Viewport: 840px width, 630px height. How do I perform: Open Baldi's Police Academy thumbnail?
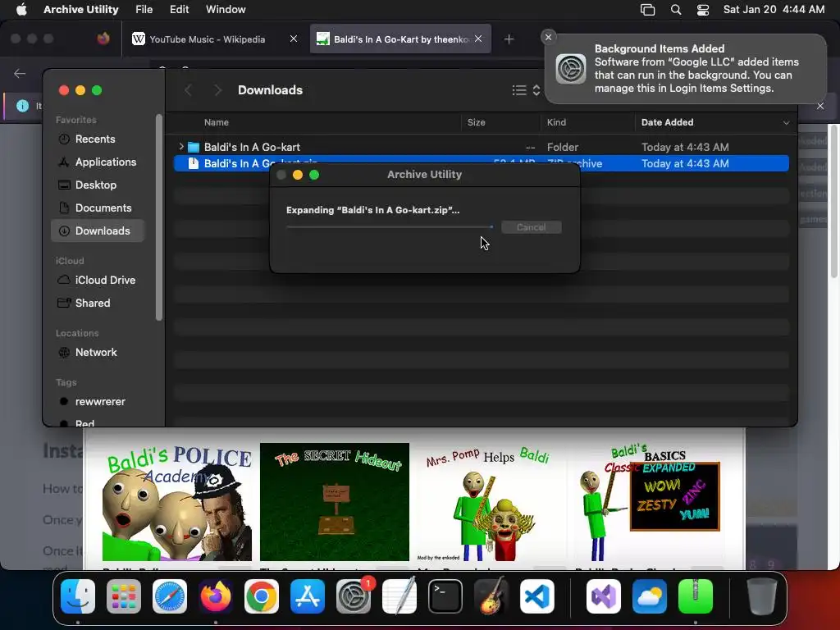[x=177, y=502]
